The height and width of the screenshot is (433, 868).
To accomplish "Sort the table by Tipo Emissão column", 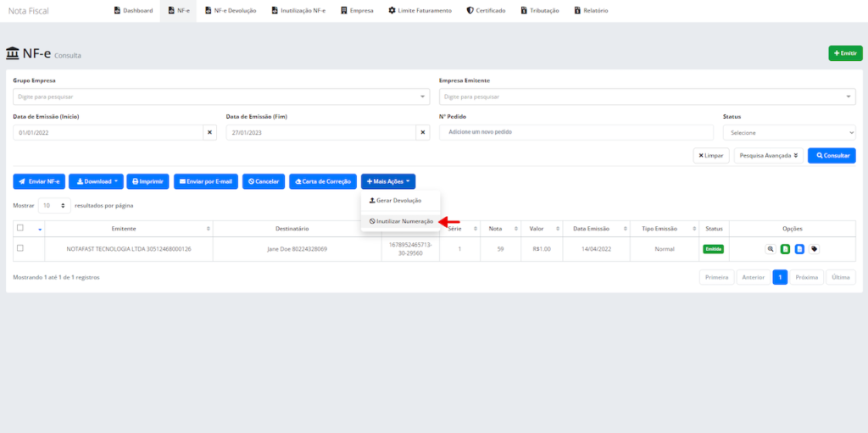I will [x=665, y=229].
